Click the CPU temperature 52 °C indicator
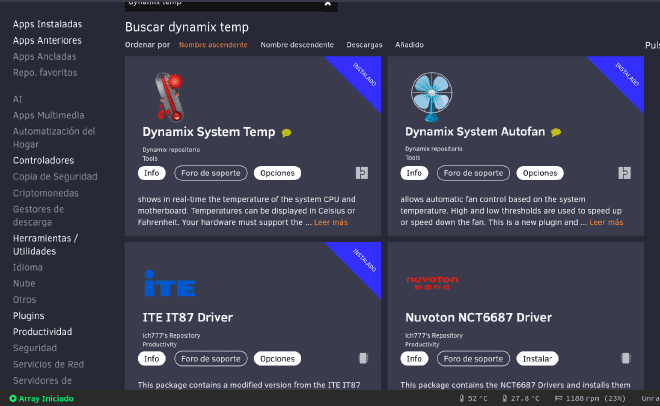 (474, 398)
